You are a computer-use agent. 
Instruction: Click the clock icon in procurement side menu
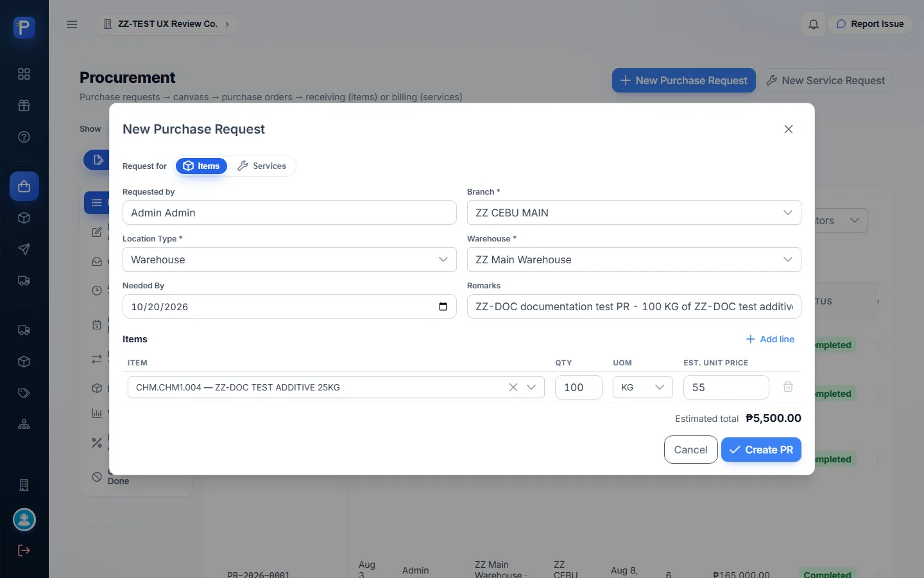tap(97, 290)
